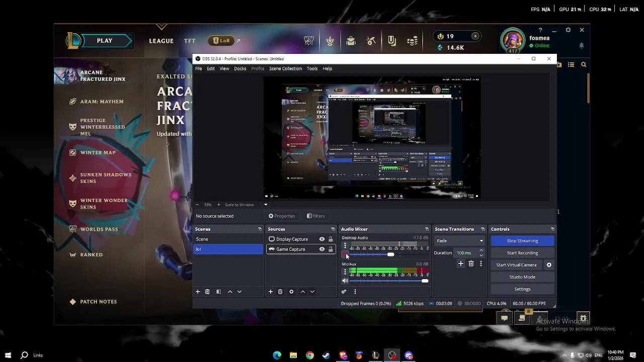Screen dimensions: 644x362
Task: Open transition properties three-dot menu
Action: coord(481,263)
